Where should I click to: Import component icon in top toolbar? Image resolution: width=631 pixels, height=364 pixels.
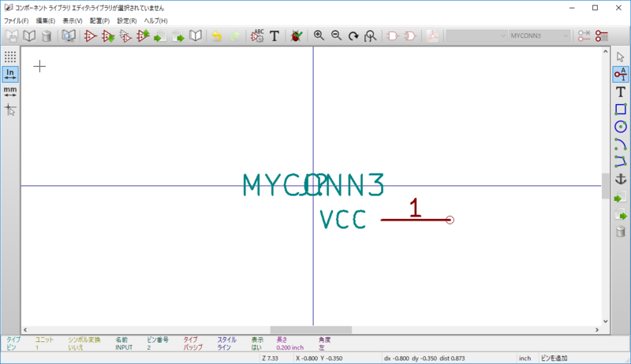pyautogui.click(x=160, y=36)
